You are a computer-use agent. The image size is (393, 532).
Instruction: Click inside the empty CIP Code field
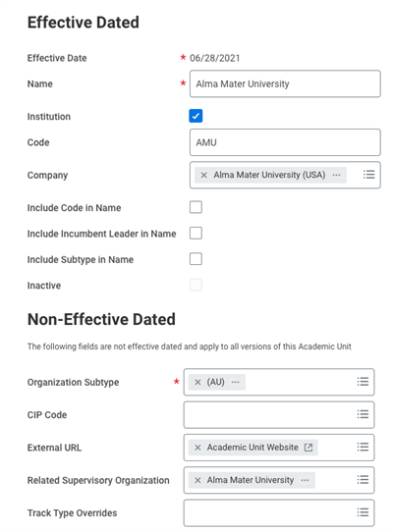click(279, 414)
